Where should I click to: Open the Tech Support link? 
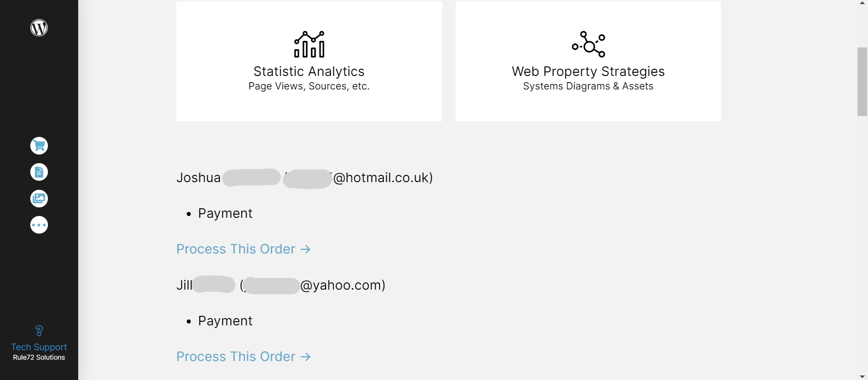(x=39, y=347)
